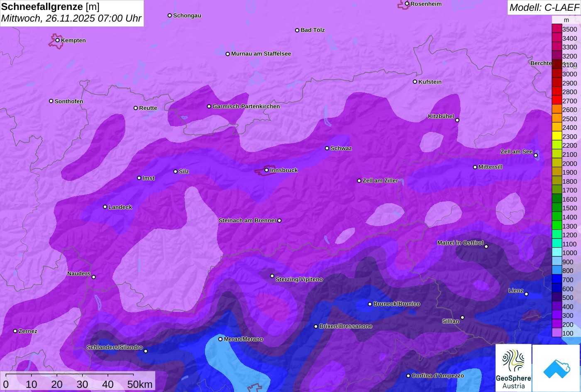
Task: Click the Matrei in Osttirol label
Action: pyautogui.click(x=460, y=243)
